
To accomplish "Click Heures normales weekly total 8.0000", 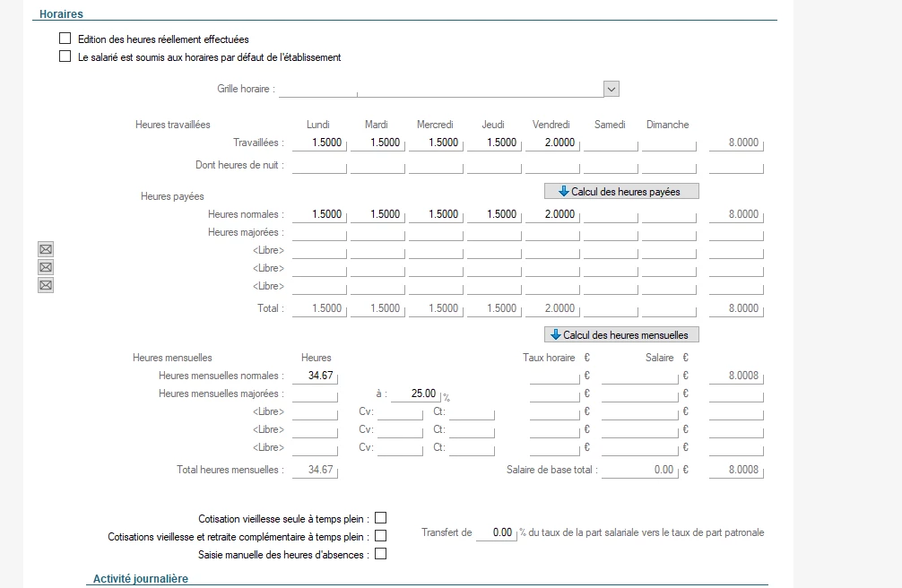I will pos(736,214).
